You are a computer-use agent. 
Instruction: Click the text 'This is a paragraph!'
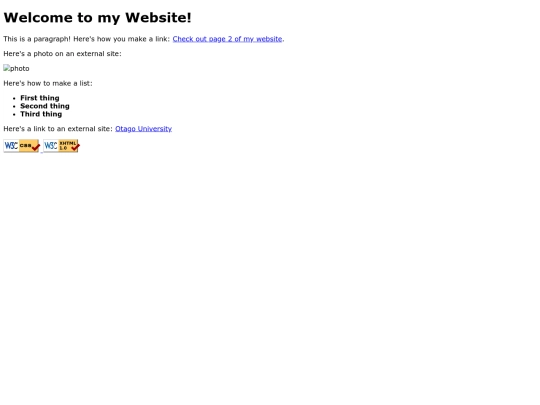(x=37, y=39)
